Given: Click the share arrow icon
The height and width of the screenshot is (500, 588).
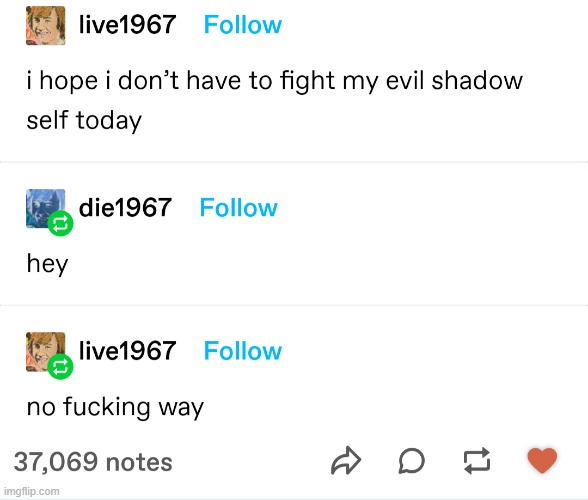Looking at the screenshot, I should click(346, 461).
